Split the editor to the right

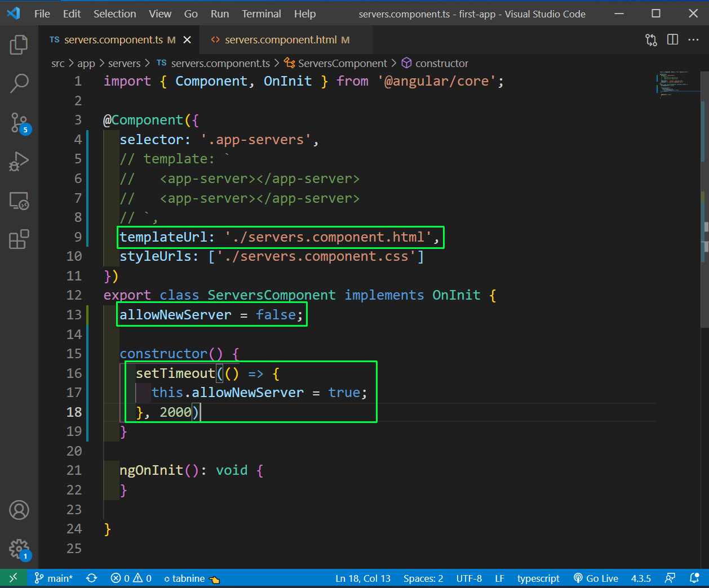(x=672, y=39)
